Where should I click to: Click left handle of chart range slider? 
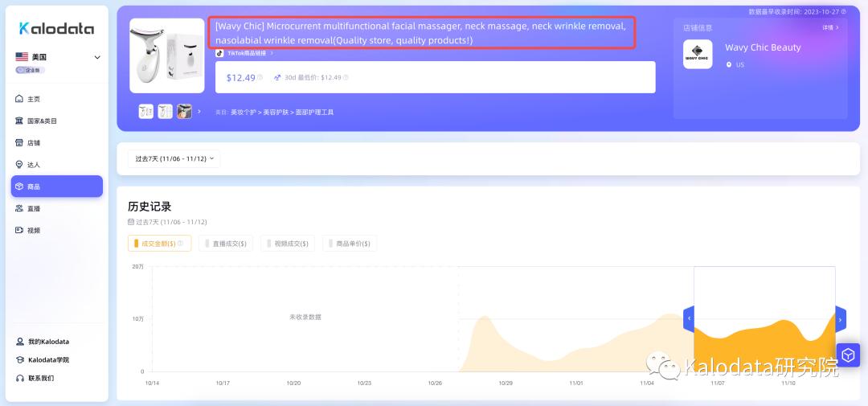click(x=689, y=319)
